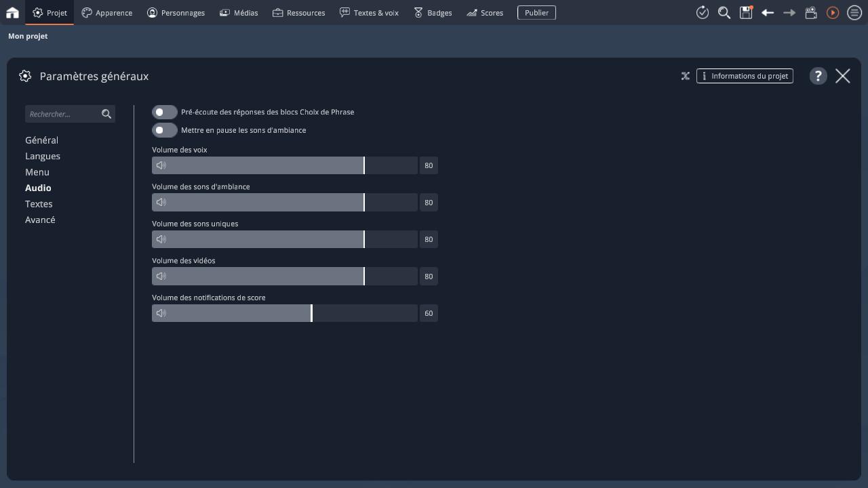Play project with orange play icon
Viewport: 868px width, 488px height.
click(833, 12)
